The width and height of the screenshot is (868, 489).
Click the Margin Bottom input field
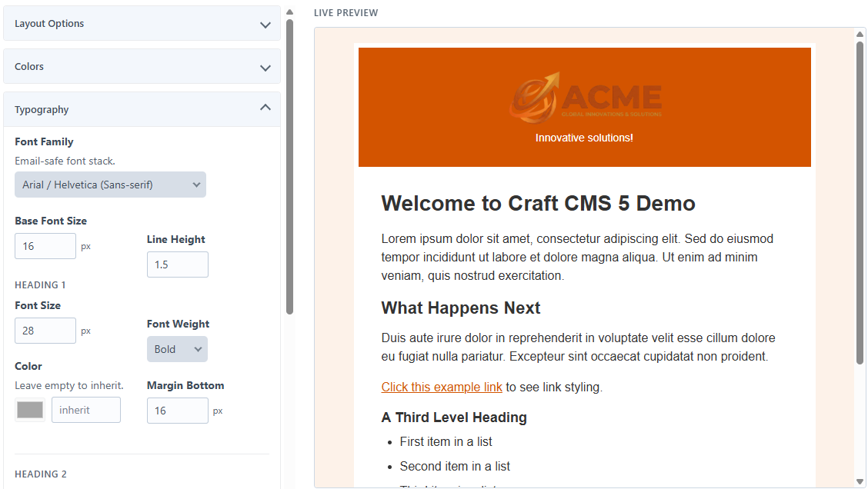(x=177, y=411)
